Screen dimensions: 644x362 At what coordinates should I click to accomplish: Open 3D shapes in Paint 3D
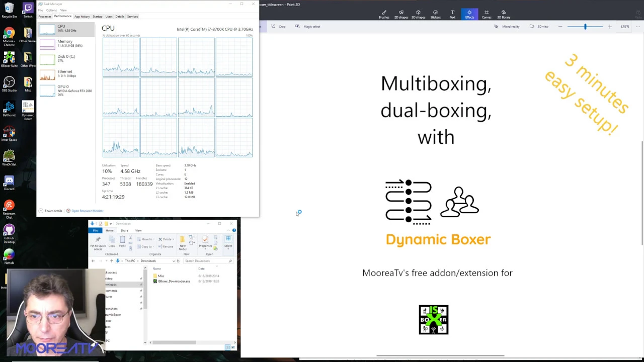tap(418, 15)
